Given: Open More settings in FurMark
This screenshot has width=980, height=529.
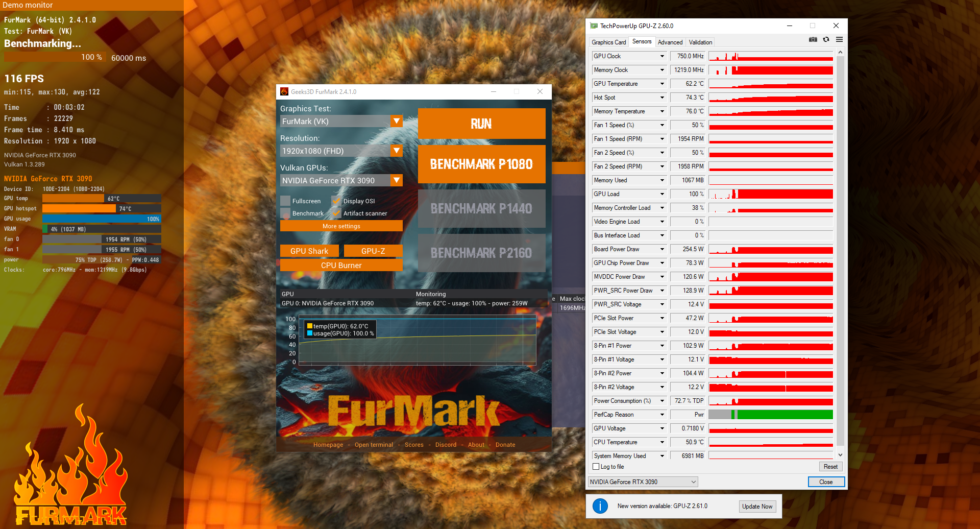Looking at the screenshot, I should (341, 226).
